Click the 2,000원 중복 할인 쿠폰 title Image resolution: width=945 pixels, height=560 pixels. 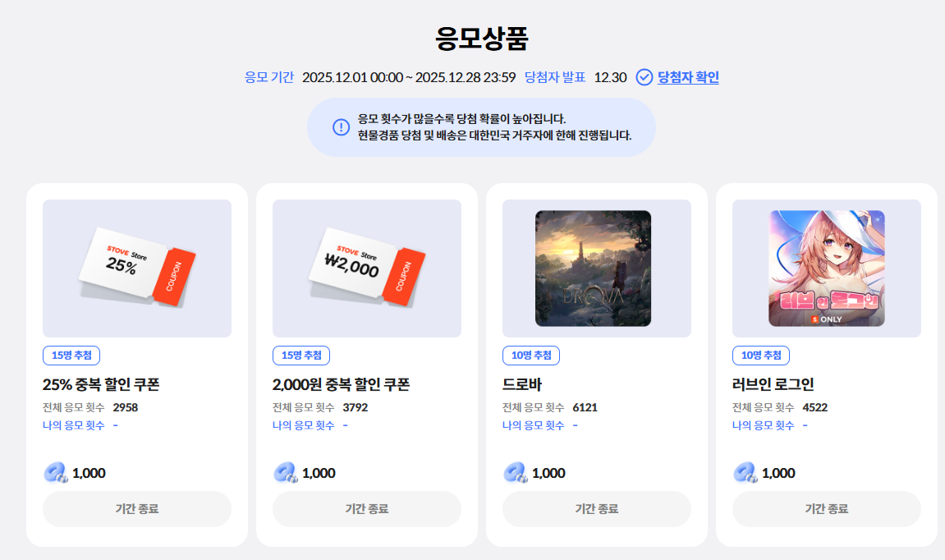pyautogui.click(x=341, y=384)
